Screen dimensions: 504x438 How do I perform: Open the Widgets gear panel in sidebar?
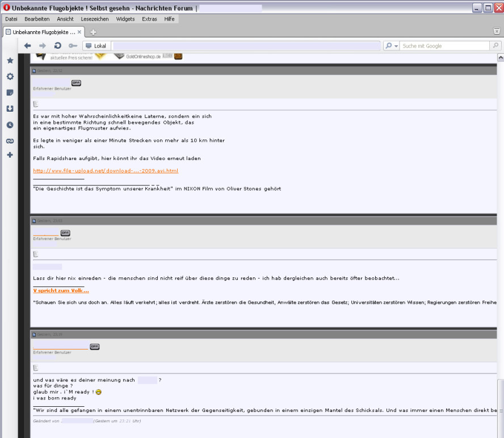pos(10,77)
